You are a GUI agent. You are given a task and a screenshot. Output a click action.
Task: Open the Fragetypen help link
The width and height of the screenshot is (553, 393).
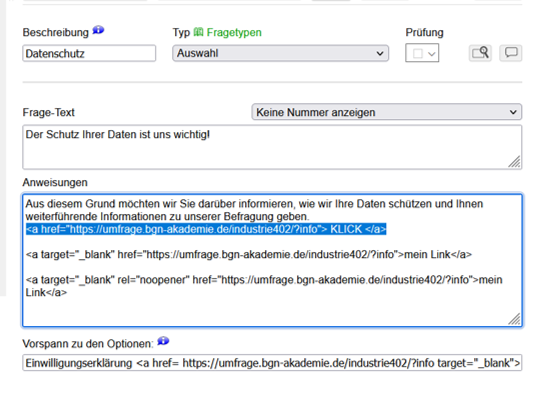234,32
